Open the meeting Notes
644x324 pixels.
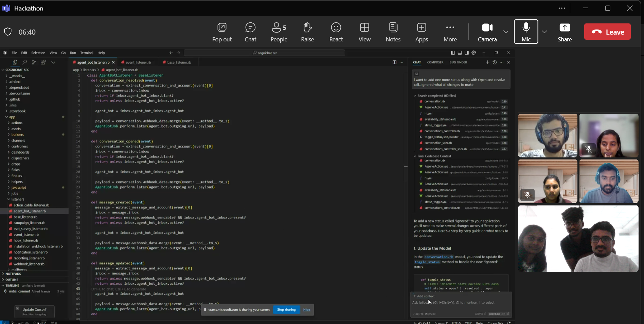pyautogui.click(x=393, y=32)
